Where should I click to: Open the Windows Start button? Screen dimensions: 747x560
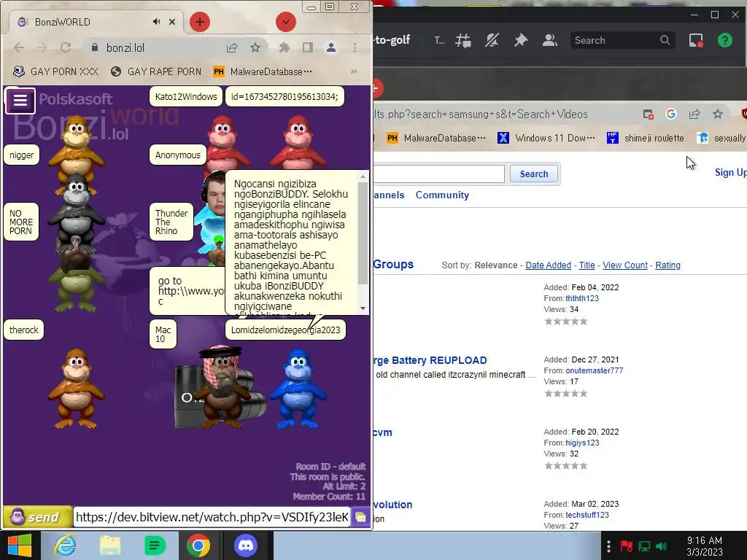click(19, 545)
